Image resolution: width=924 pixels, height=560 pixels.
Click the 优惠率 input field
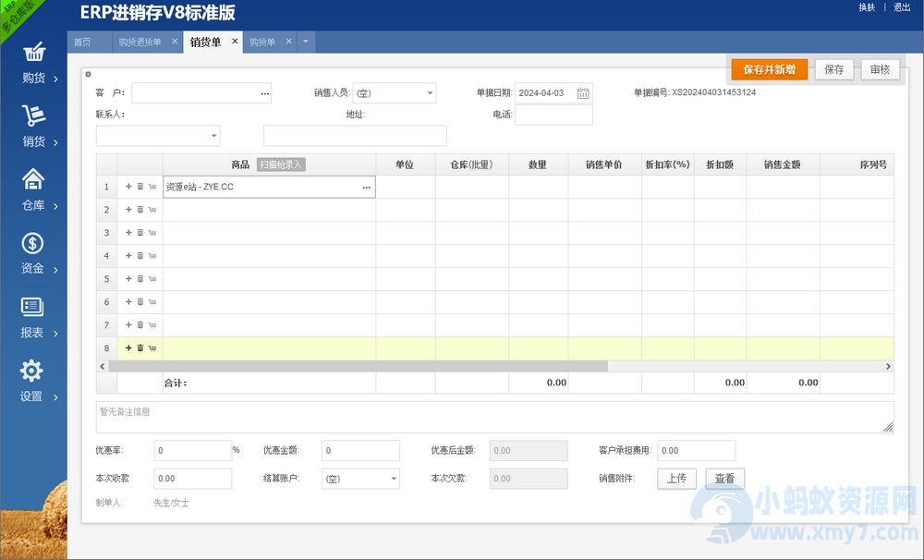pos(193,450)
